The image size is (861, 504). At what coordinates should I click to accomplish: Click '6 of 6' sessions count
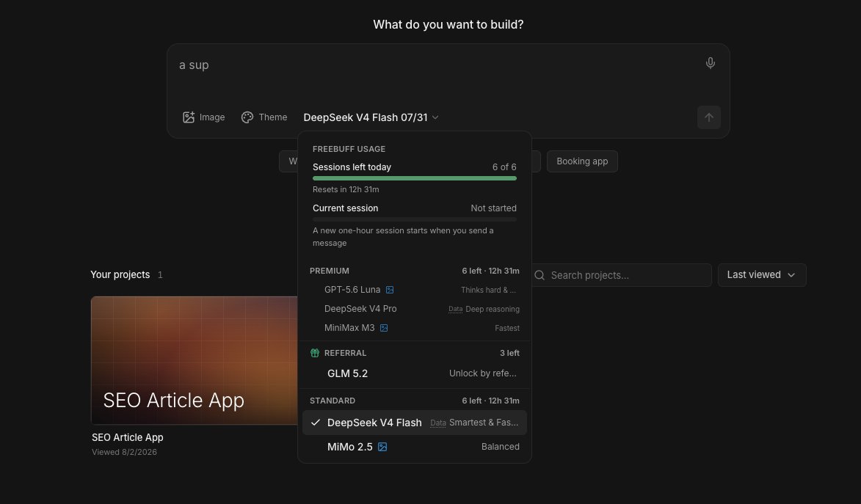point(504,167)
